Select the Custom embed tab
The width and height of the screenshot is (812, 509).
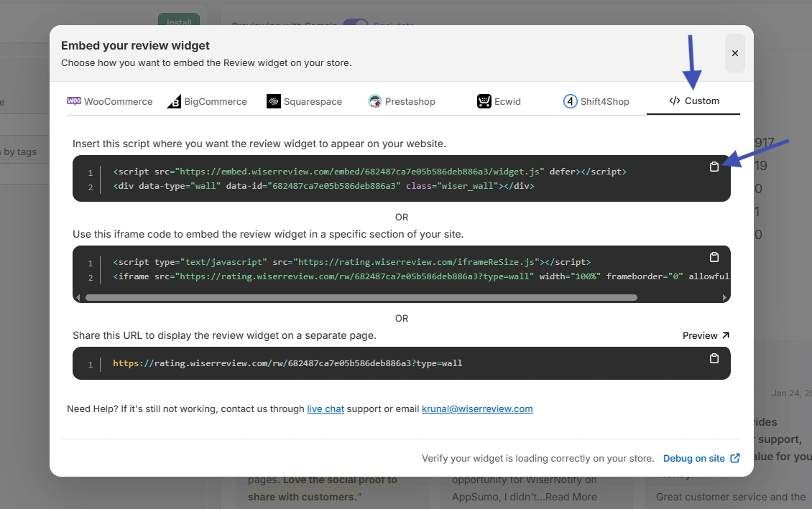(x=693, y=101)
